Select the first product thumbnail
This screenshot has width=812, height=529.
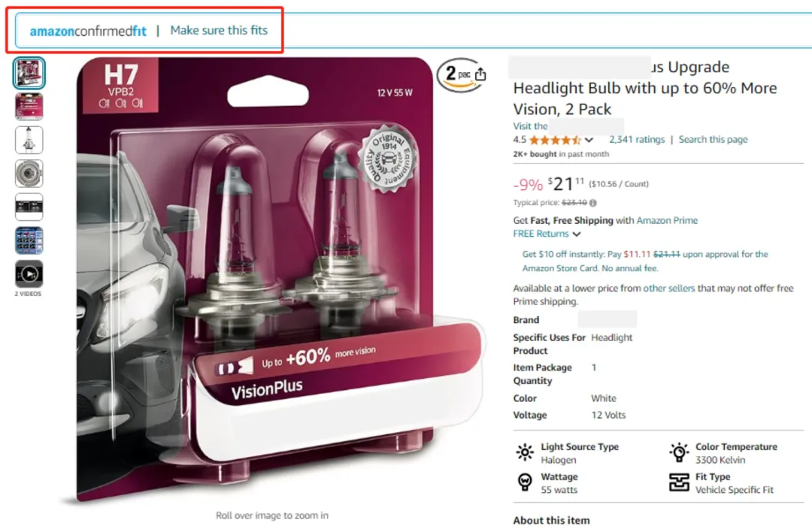tap(29, 73)
